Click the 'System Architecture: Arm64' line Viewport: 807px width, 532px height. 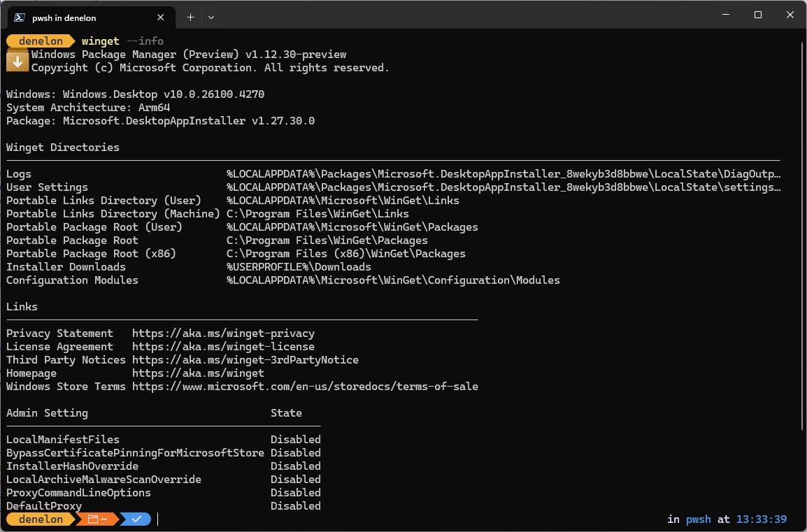click(x=88, y=108)
